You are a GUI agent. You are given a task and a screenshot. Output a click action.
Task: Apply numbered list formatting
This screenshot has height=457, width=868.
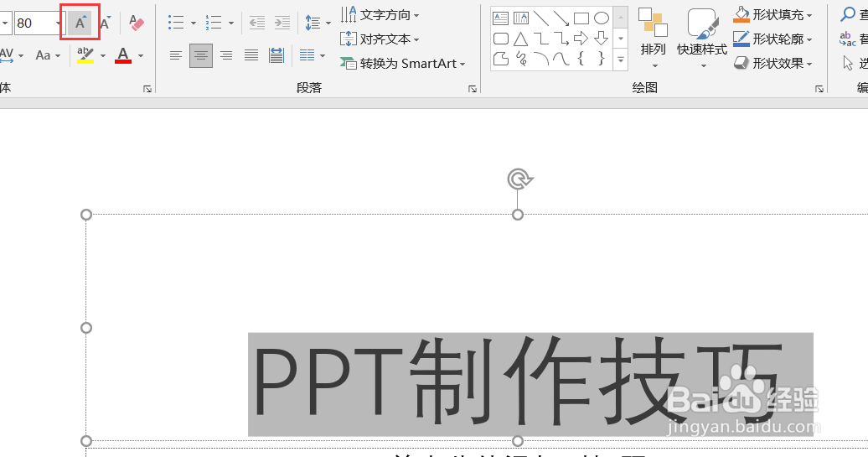click(x=214, y=23)
